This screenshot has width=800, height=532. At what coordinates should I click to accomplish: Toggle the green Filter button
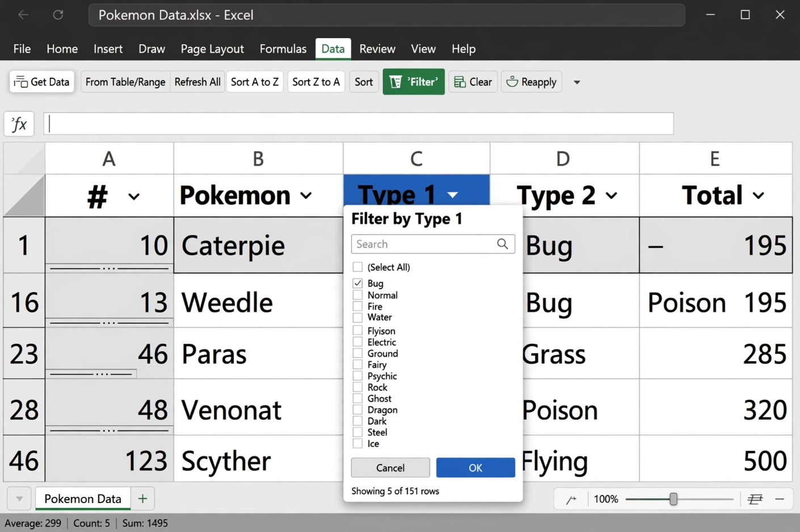point(414,82)
